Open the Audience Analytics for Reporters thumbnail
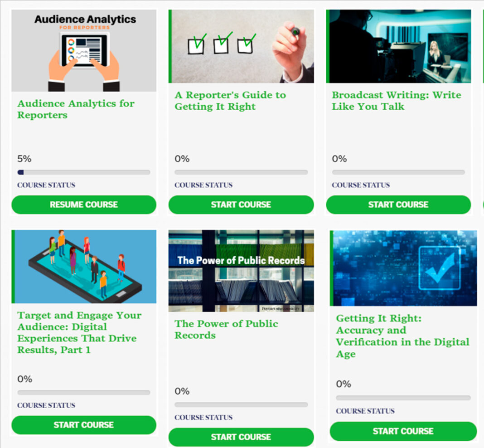The width and height of the screenshot is (484, 448). click(x=84, y=50)
